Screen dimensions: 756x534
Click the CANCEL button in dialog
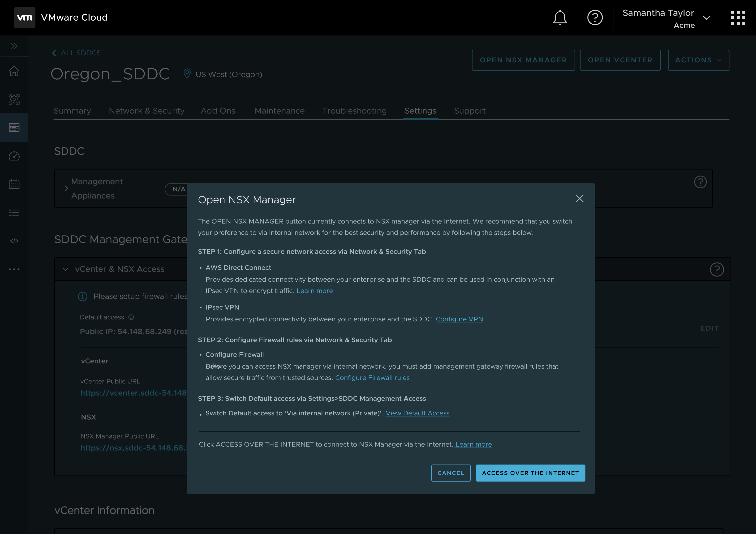(451, 473)
